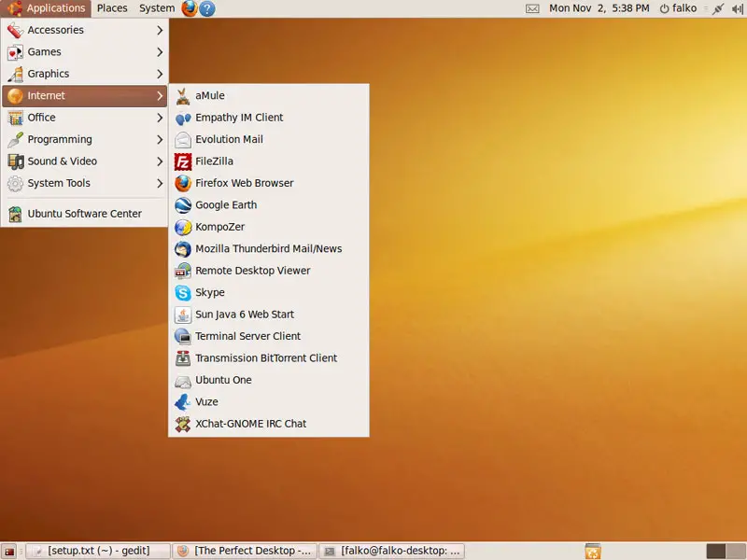Switch to the setup.txt gedit taskbar window
This screenshot has height=560, width=747.
click(x=98, y=552)
